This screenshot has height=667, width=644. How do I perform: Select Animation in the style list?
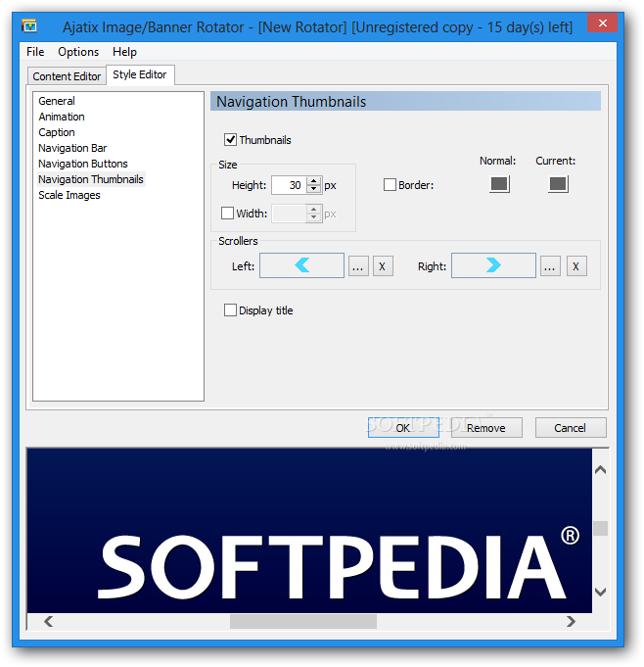coord(62,117)
